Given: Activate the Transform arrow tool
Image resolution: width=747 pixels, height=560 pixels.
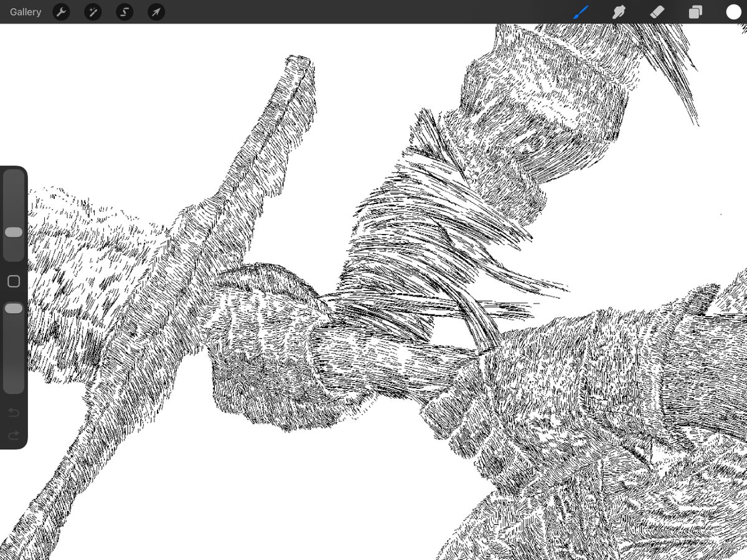Looking at the screenshot, I should click(x=156, y=12).
